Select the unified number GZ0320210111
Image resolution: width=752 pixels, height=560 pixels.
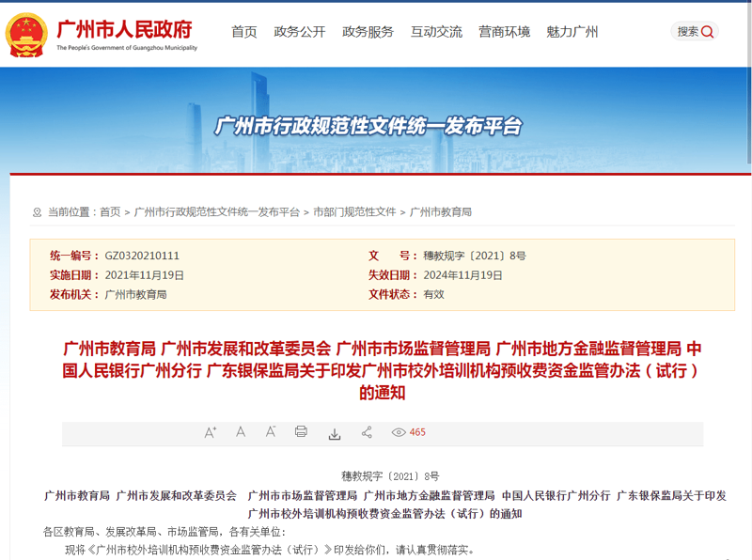[x=142, y=256]
